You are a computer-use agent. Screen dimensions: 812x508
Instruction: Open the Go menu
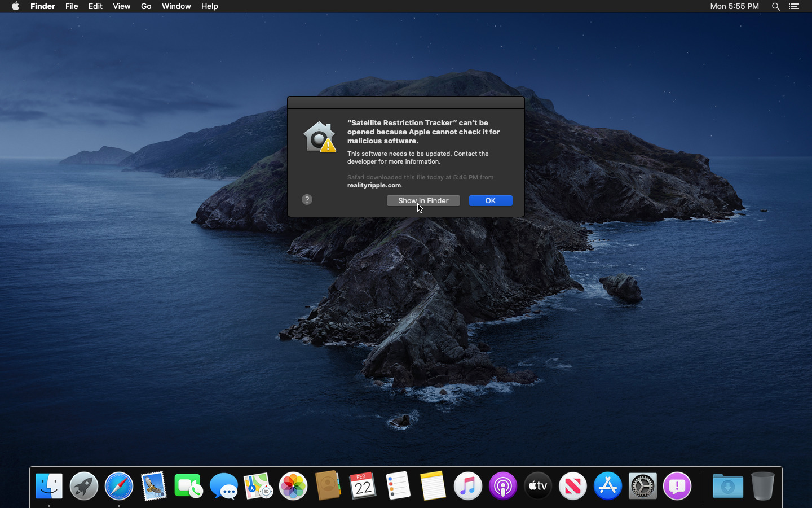point(146,6)
